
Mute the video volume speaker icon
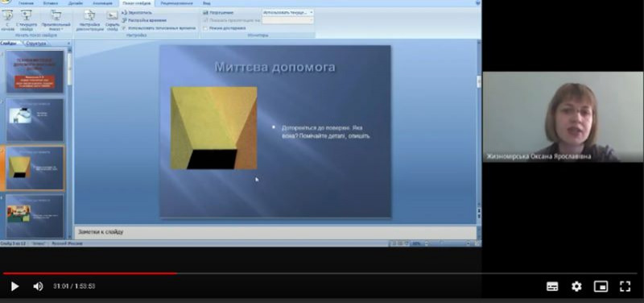click(38, 286)
